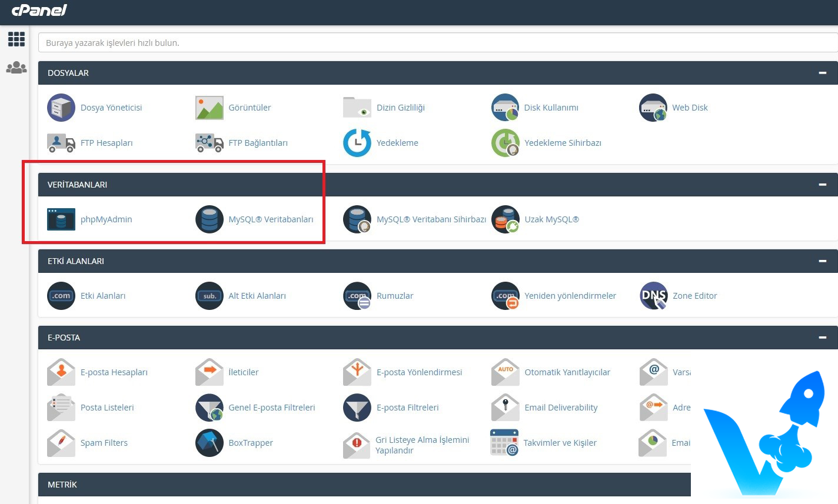Launch the DNS Zone Editor icon
The height and width of the screenshot is (504, 838).
653,296
